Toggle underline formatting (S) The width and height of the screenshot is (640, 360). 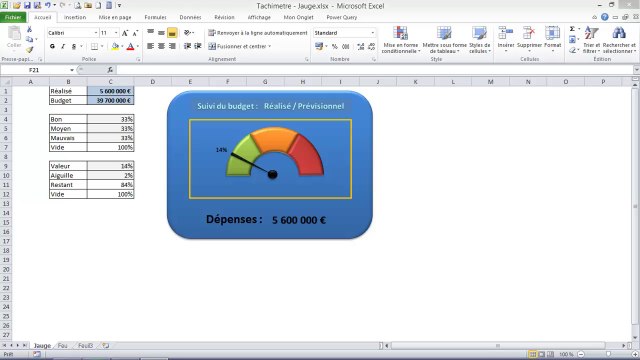pyautogui.click(x=74, y=46)
